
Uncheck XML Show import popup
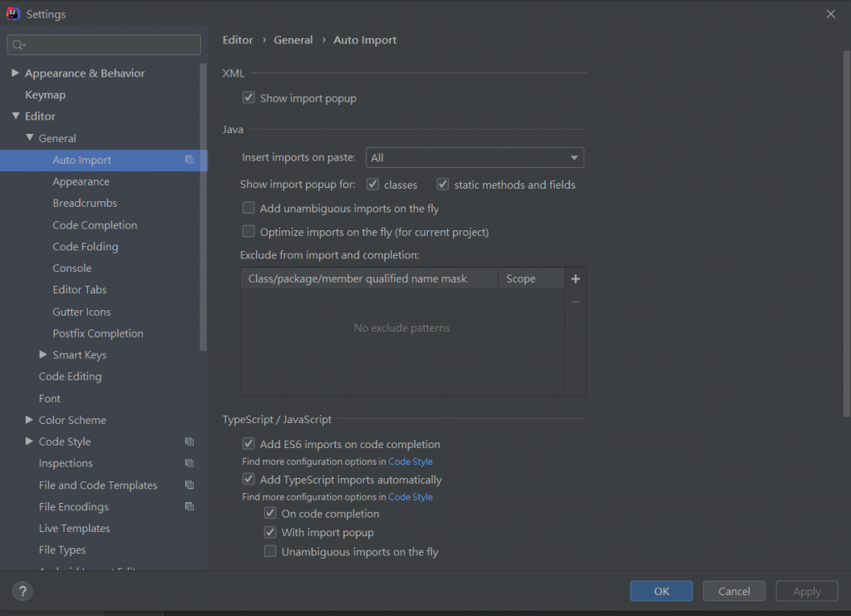tap(248, 98)
